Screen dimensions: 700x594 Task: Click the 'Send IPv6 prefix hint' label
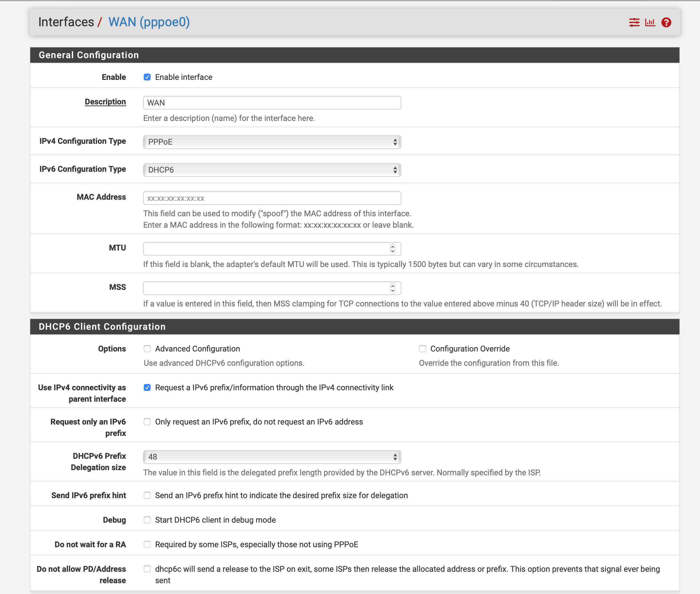pos(88,495)
